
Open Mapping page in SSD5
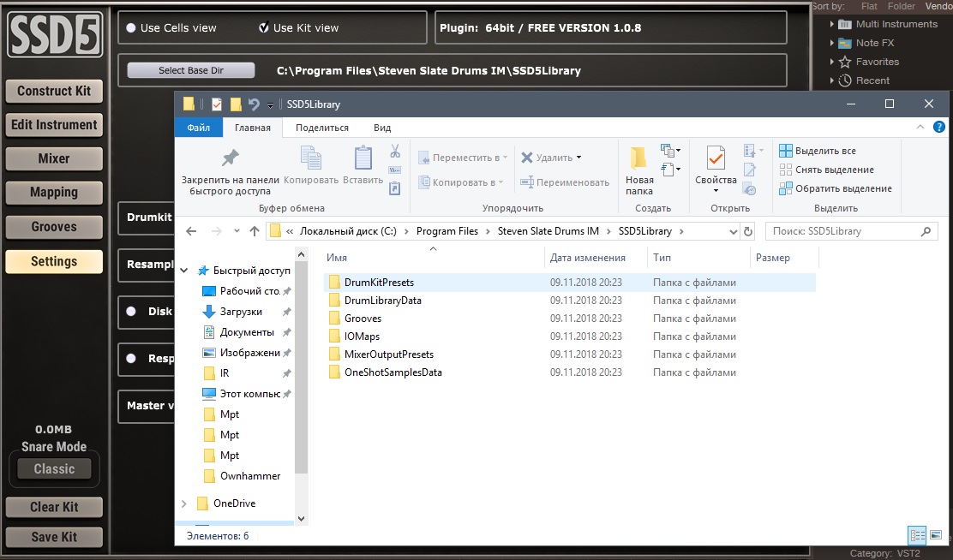tap(54, 194)
